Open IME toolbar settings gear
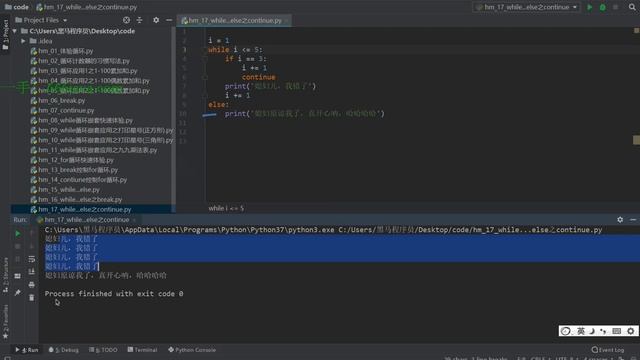Image resolution: width=640 pixels, height=360 pixels. [631, 331]
